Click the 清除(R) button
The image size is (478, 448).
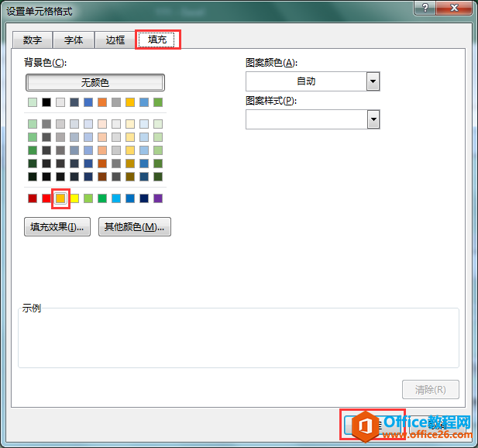(431, 389)
